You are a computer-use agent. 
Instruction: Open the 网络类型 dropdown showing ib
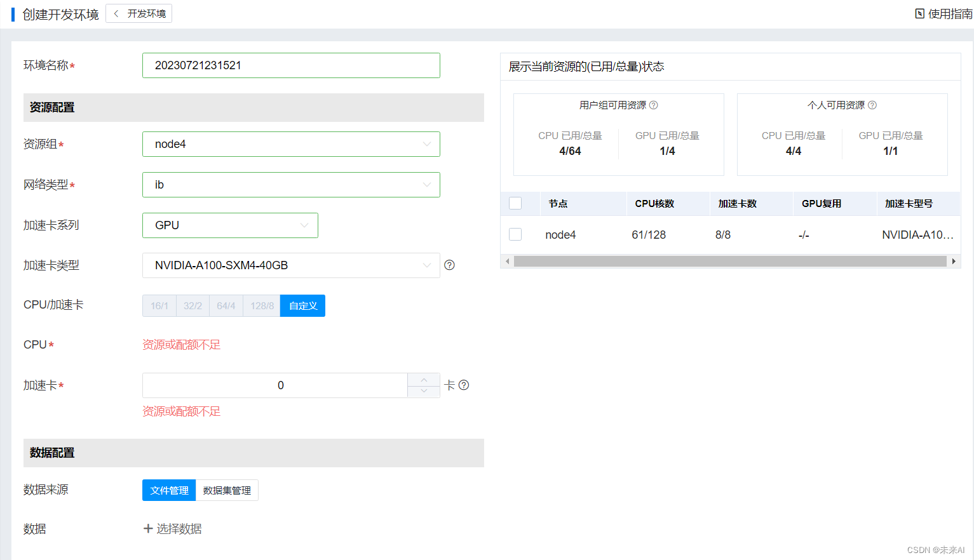(290, 185)
